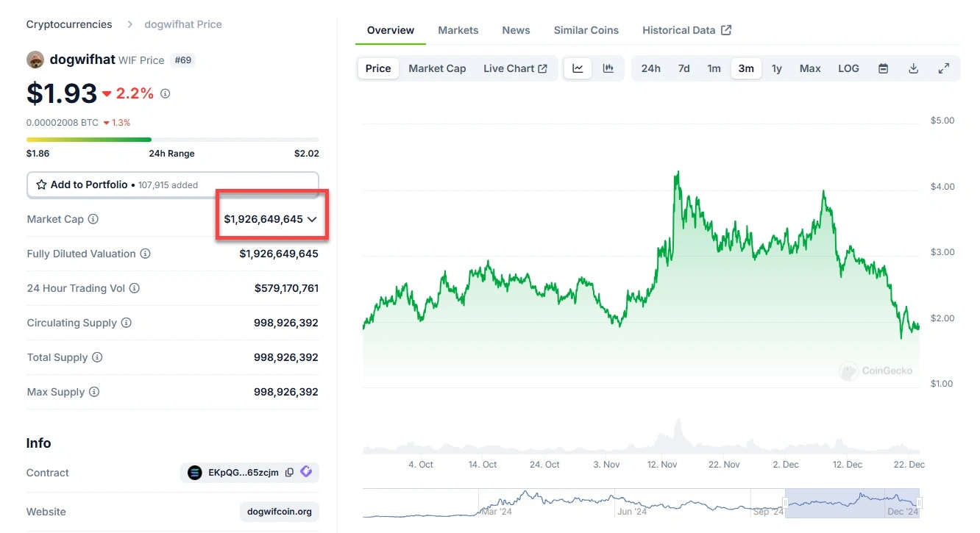Click the shaded selection in the navigator timeline
This screenshot has width=980, height=533.
coord(852,503)
